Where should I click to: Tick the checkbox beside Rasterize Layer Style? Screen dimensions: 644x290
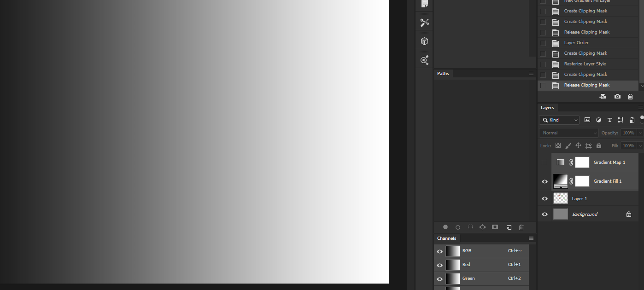click(x=543, y=64)
